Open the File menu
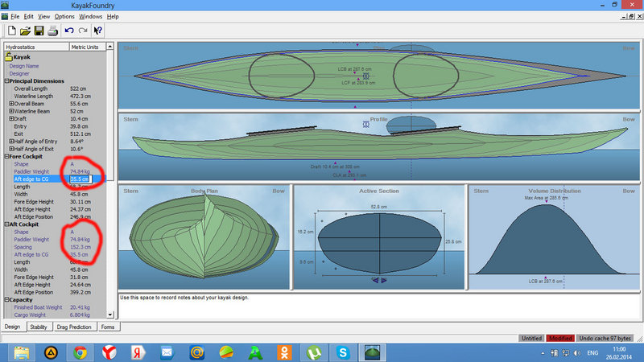 pos(15,16)
